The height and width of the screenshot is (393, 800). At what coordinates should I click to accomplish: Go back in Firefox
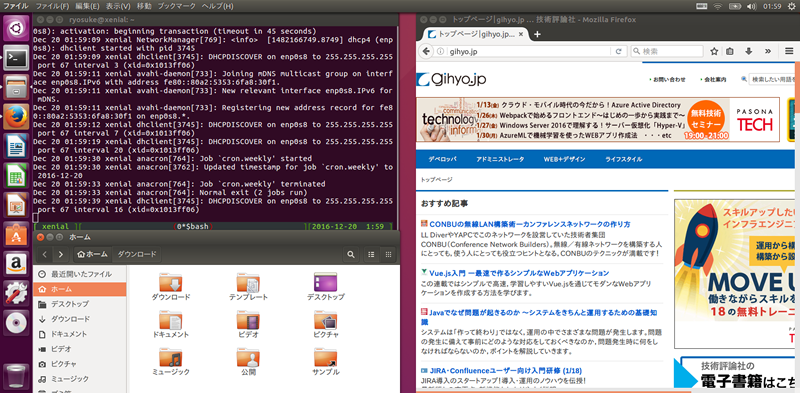click(x=426, y=51)
